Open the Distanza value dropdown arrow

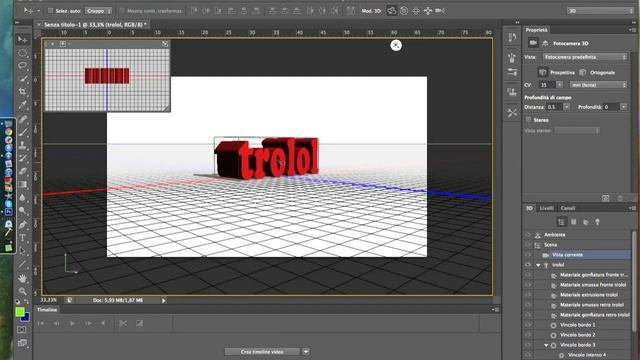(567, 107)
